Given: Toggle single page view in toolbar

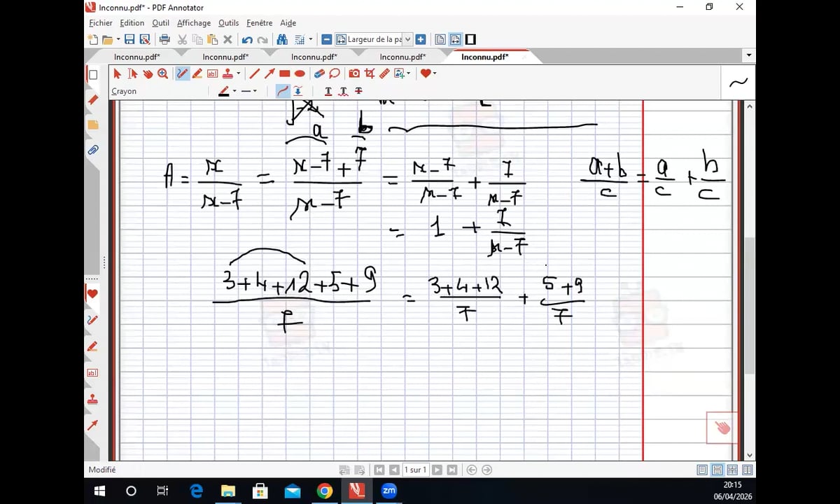Looking at the screenshot, I should (x=440, y=40).
